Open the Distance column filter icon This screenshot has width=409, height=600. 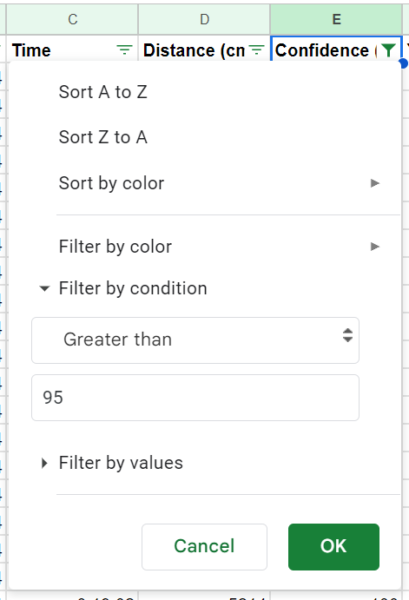pyautogui.click(x=256, y=50)
